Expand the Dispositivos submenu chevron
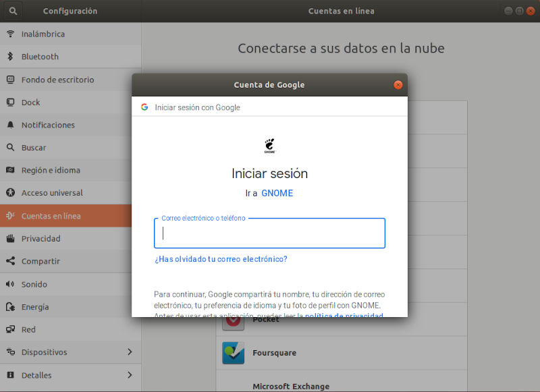 (130, 352)
